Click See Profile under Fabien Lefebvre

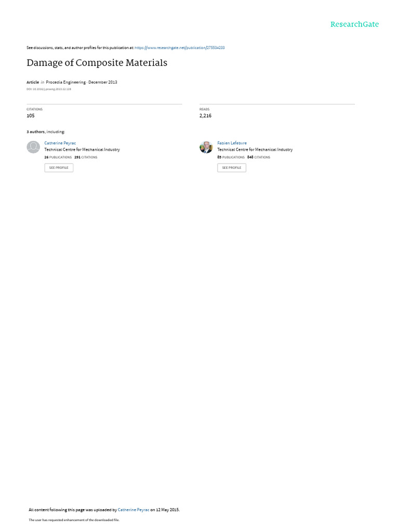point(232,168)
